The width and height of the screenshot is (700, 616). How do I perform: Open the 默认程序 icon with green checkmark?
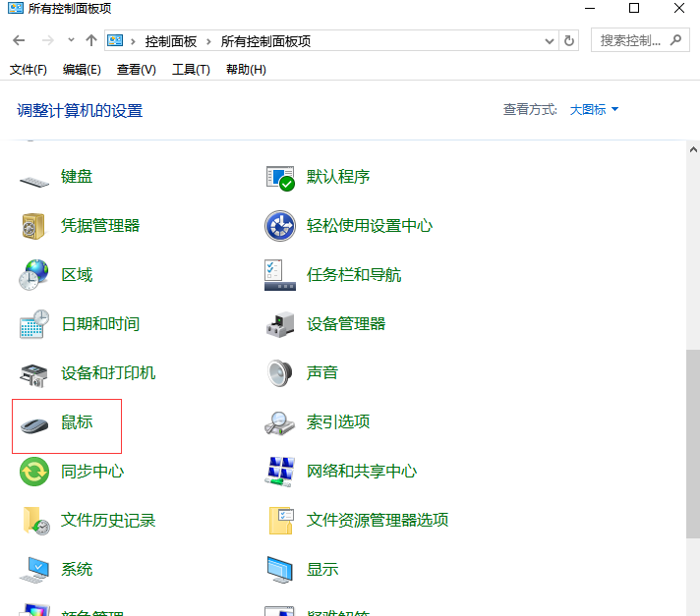280,179
